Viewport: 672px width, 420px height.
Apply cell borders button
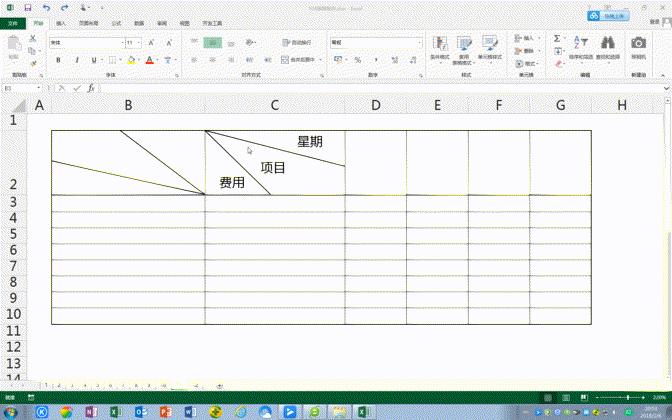point(112,60)
